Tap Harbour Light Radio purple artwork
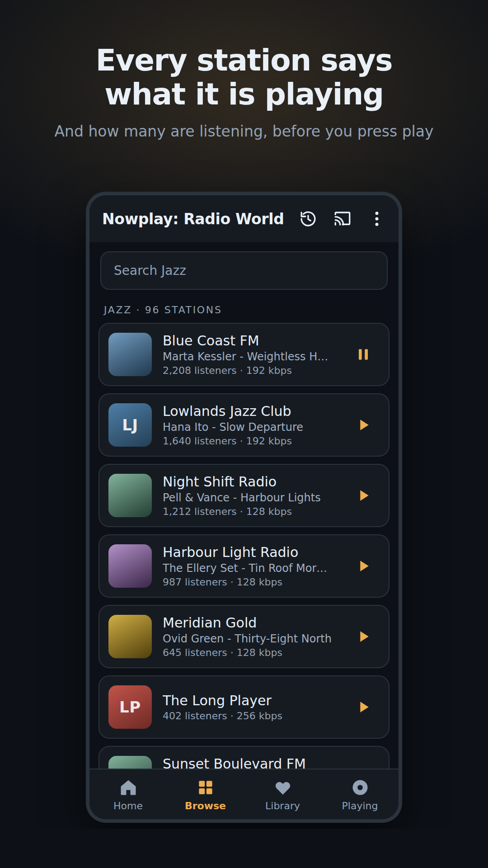The width and height of the screenshot is (488, 868). tap(130, 566)
